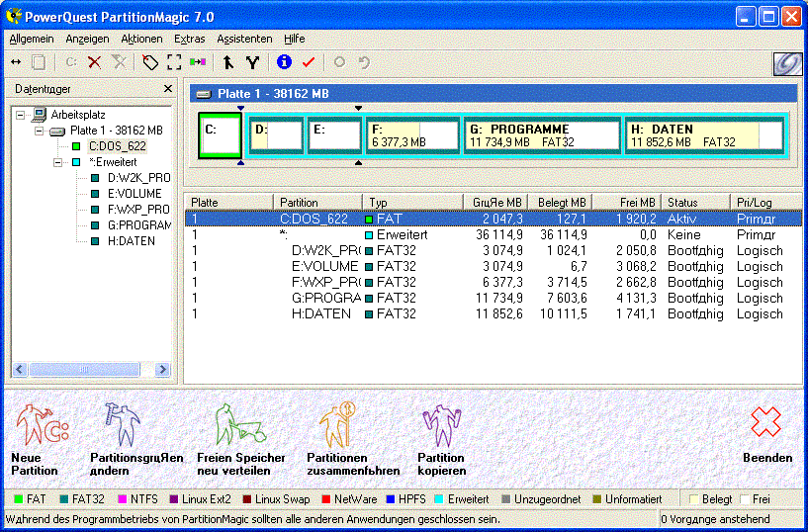Click the PowerQuest swirl logo icon
Image resolution: width=808 pixels, height=532 pixels.
point(788,64)
